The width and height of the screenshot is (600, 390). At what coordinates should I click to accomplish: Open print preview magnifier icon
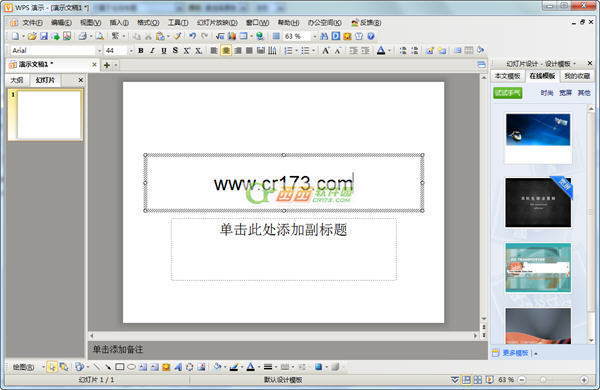(99, 36)
